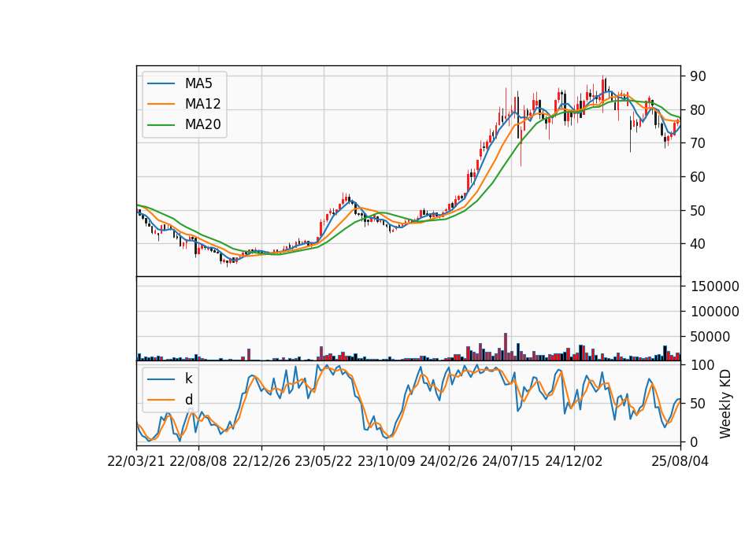Viewport: 756px width, 543px height.
Task: Click the 22/08/08 date tick label
Action: coord(198,461)
